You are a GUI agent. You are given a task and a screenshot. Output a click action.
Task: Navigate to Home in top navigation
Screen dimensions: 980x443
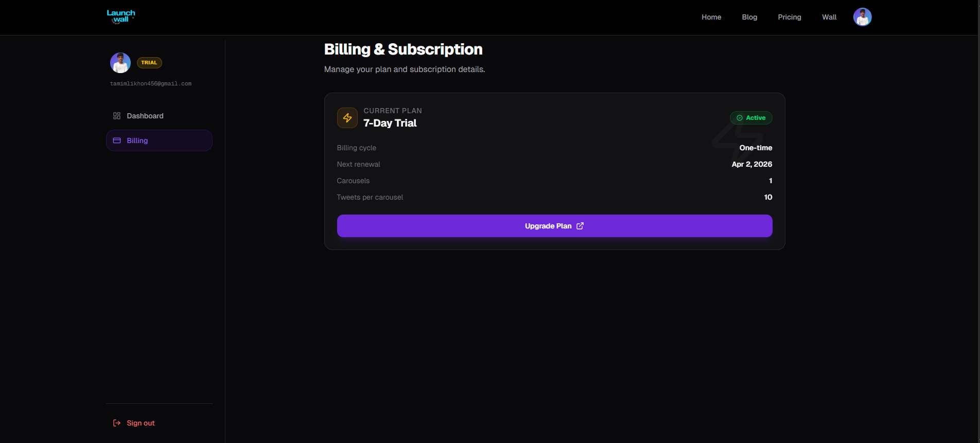pyautogui.click(x=711, y=17)
